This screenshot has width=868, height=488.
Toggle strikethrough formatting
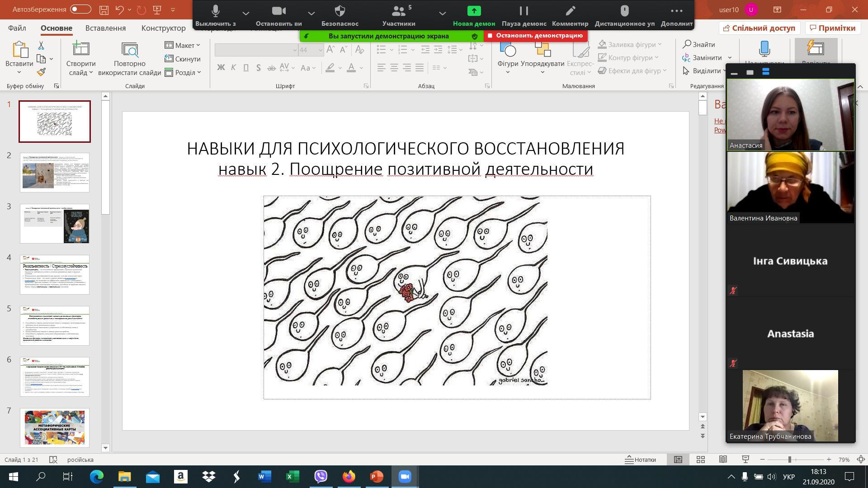click(271, 68)
